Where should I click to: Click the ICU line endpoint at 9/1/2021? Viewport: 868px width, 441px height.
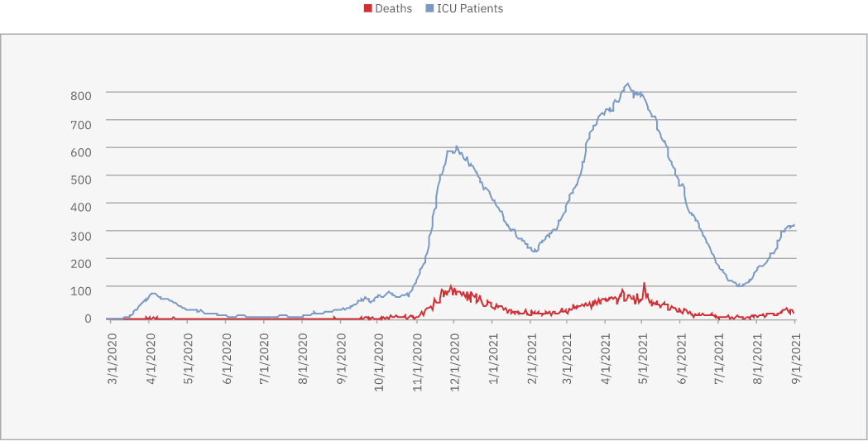tap(794, 224)
